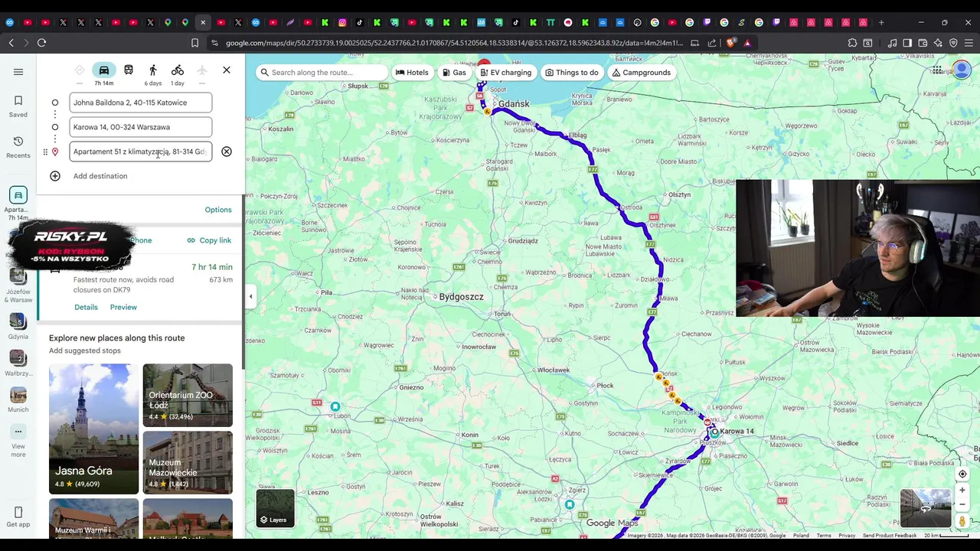Toggle Brave sidebar panel icon
980x551 pixels.
[907, 43]
